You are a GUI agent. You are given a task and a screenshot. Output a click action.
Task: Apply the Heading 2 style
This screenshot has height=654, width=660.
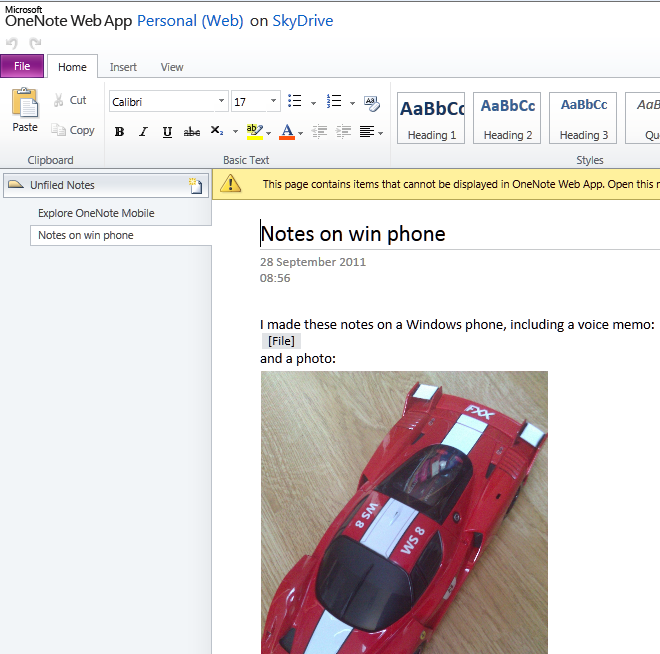pos(507,118)
